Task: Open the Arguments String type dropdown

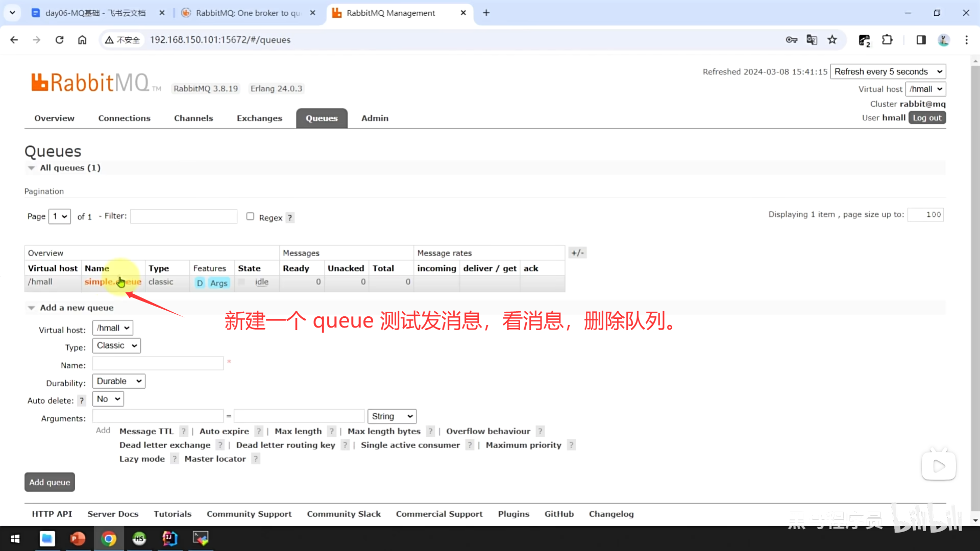Action: click(391, 416)
